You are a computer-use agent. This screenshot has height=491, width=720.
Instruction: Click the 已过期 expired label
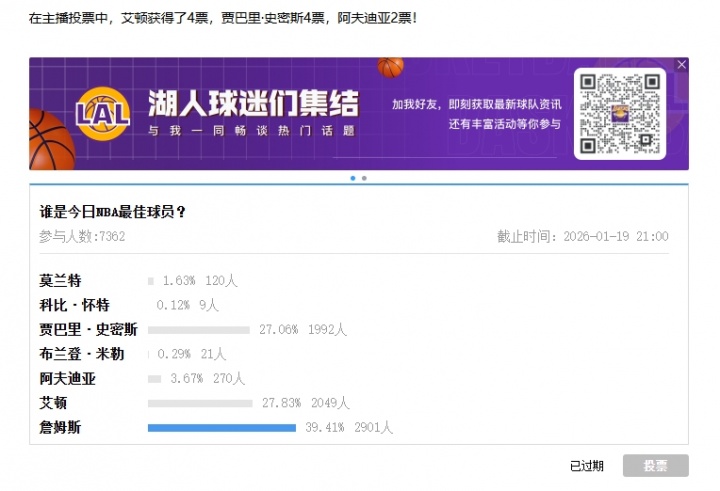point(586,466)
